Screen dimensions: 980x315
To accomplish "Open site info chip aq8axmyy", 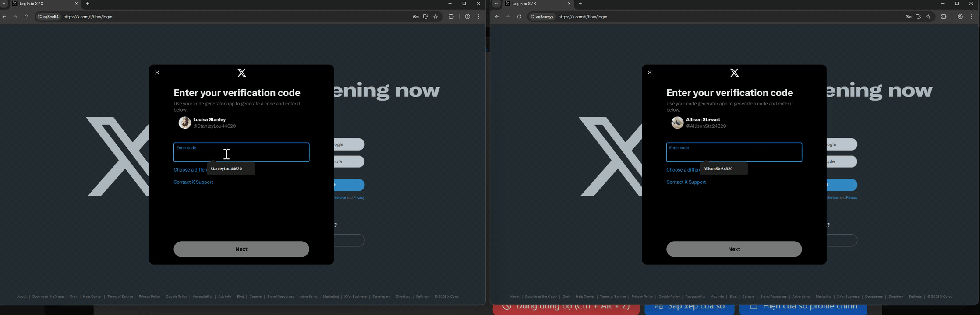I will (542, 17).
